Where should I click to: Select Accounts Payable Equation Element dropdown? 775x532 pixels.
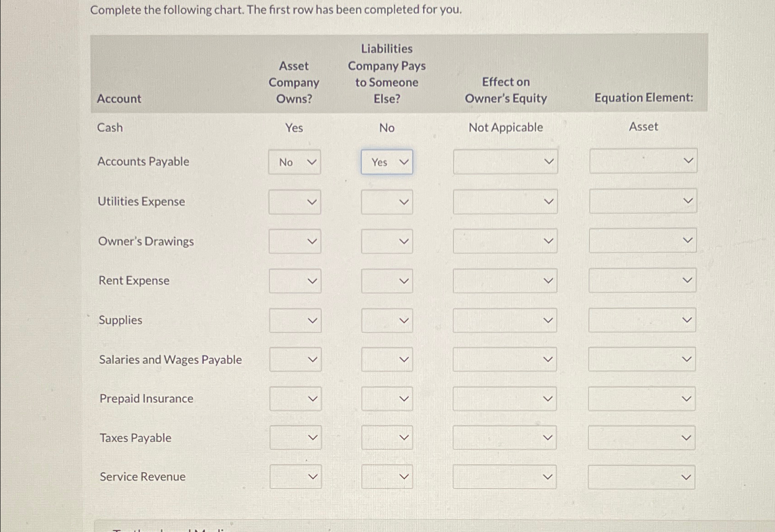pyautogui.click(x=643, y=161)
